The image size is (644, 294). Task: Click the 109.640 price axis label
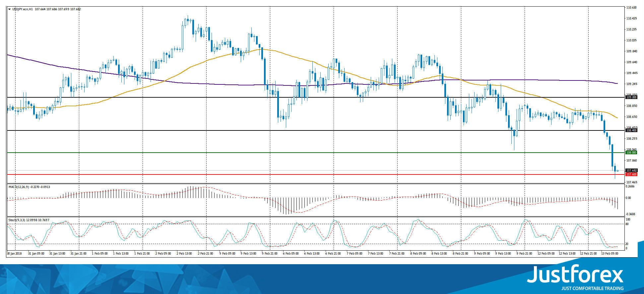click(x=631, y=62)
